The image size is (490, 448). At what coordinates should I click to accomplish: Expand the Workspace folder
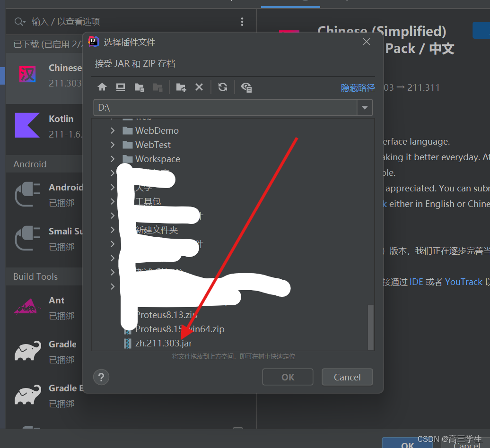point(113,159)
